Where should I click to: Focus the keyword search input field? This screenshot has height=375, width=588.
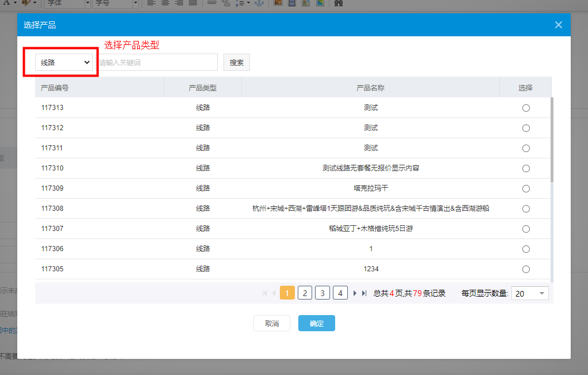(157, 62)
